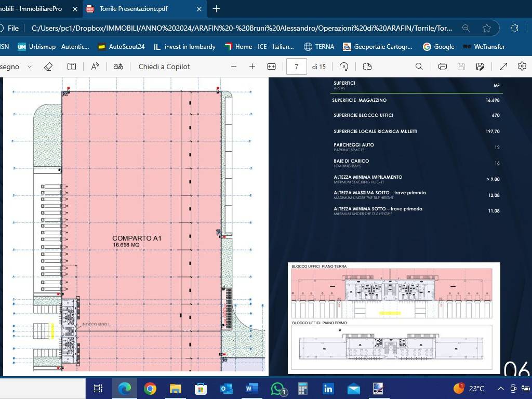
Task: Open Mail app from the taskbar
Action: 353,389
